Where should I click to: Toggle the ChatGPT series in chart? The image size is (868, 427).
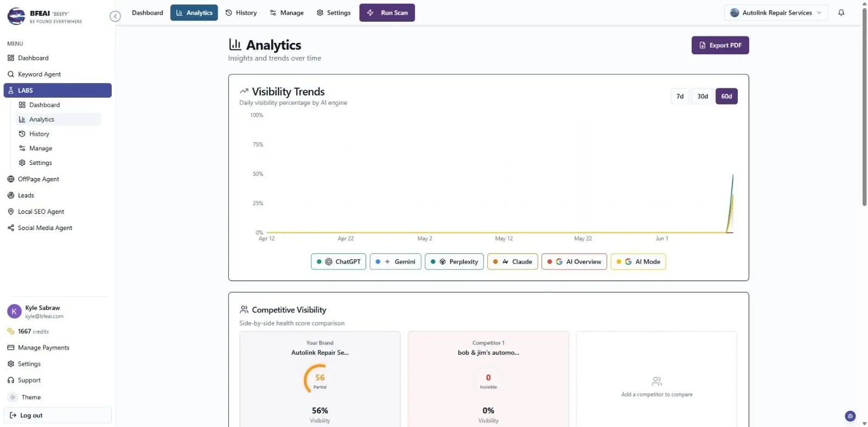[339, 262]
